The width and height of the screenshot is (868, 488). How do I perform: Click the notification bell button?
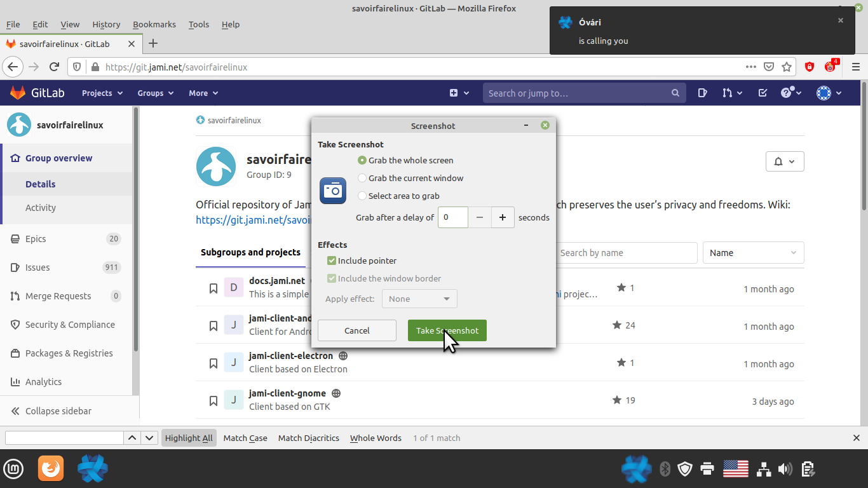[785, 161]
